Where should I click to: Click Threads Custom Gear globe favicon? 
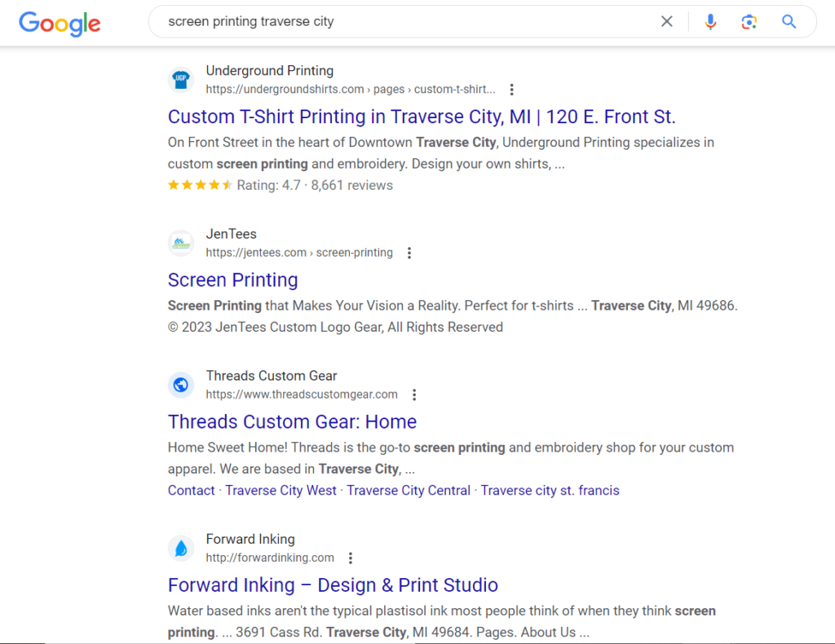(181, 385)
